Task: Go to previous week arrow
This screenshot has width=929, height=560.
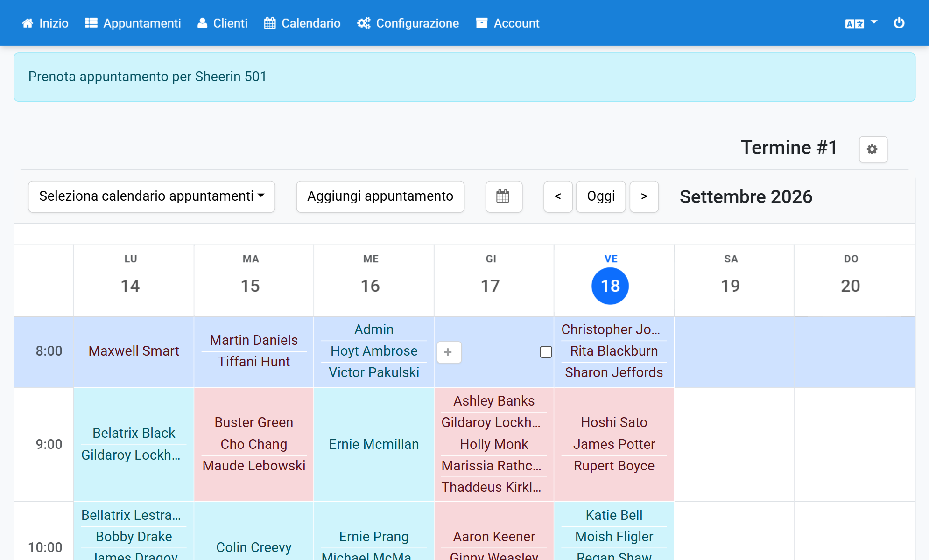Action: click(558, 196)
